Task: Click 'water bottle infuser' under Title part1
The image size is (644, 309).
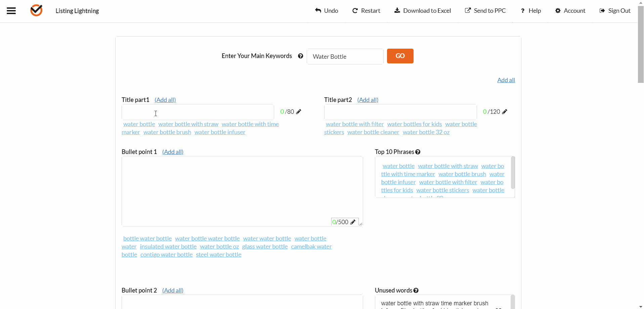Action: pos(220,132)
